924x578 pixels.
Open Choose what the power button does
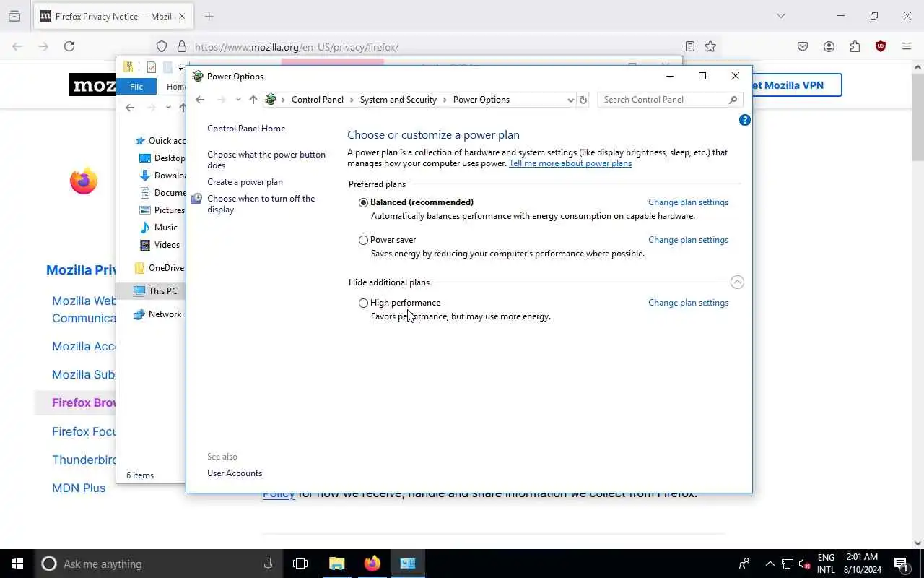point(266,160)
